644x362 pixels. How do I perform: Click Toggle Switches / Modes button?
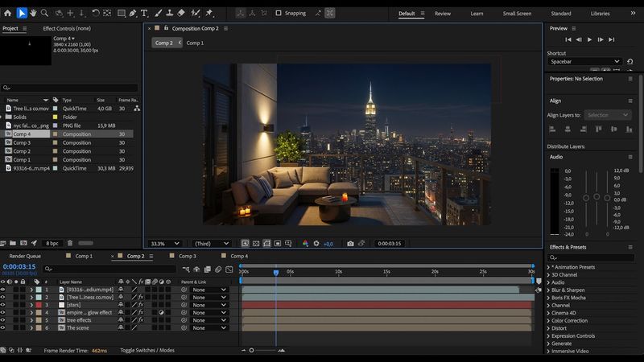click(x=147, y=350)
